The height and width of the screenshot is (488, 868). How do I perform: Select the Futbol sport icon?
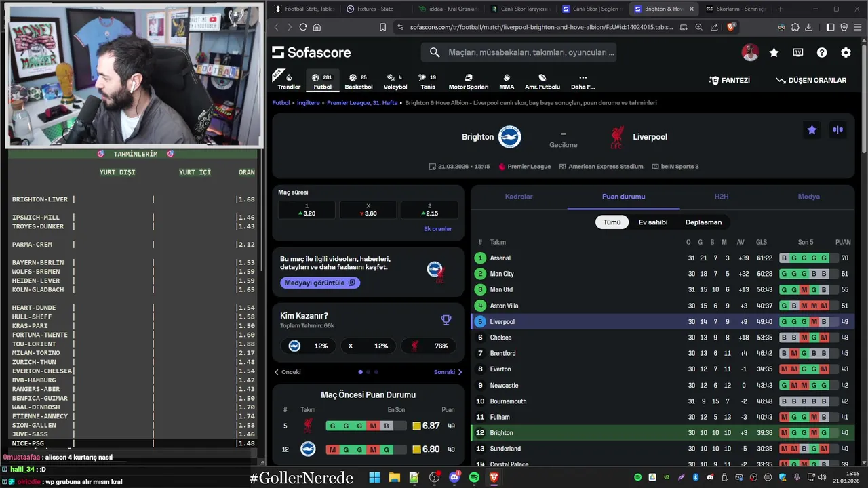[x=323, y=81]
